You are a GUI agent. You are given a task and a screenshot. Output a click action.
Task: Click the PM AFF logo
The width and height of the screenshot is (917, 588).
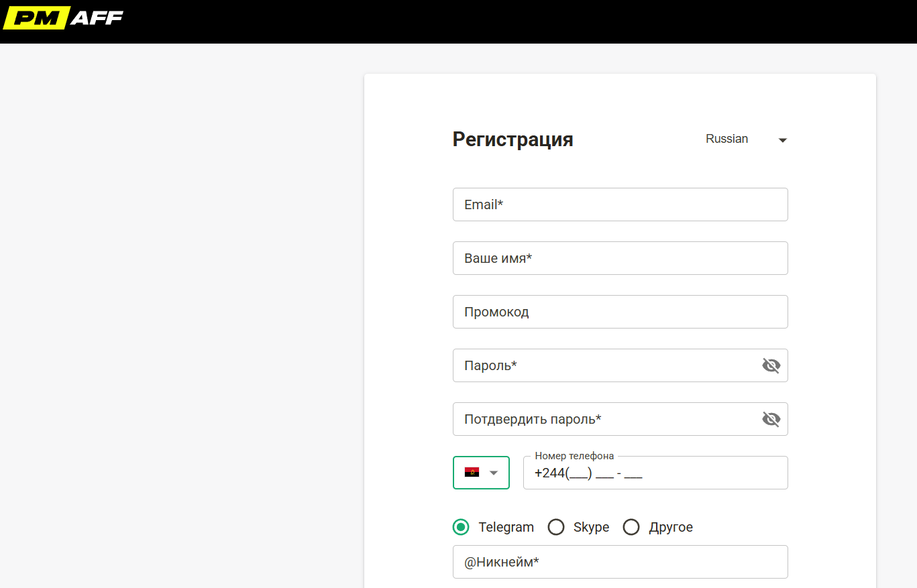63,18
